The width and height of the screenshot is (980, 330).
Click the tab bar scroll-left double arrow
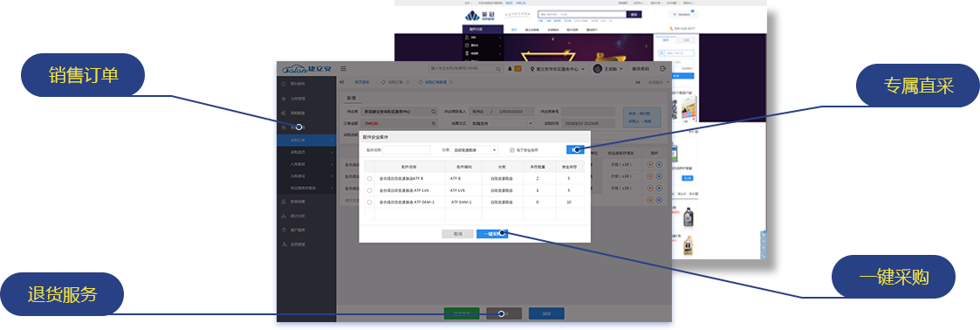click(x=342, y=82)
